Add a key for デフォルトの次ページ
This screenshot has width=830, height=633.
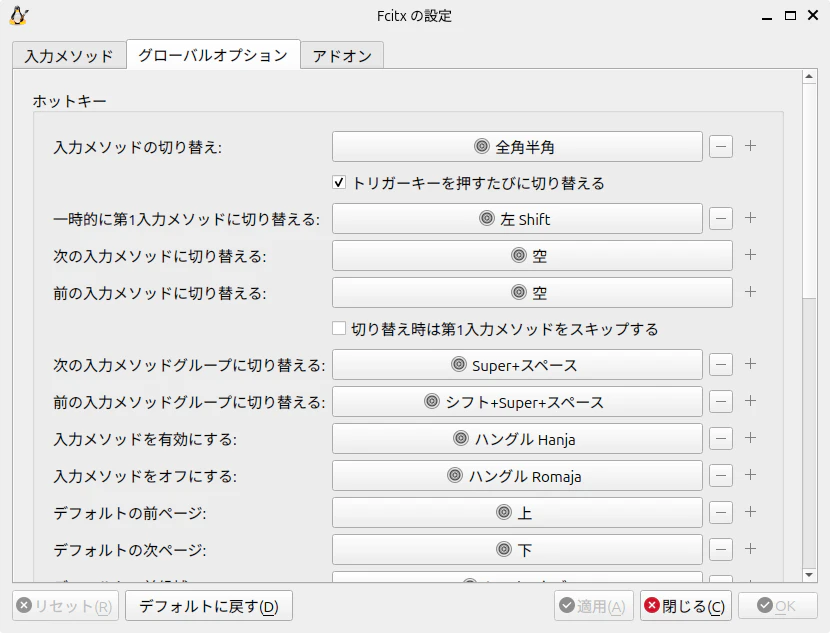point(750,549)
